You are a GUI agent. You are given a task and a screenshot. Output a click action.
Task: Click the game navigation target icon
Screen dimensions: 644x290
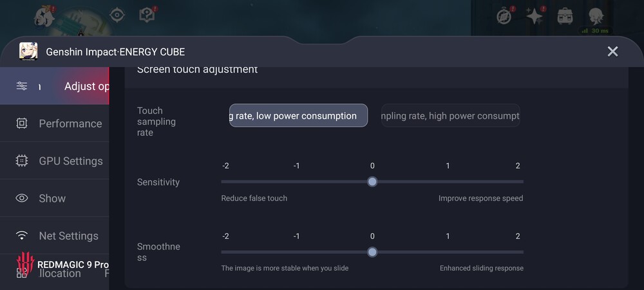[117, 15]
